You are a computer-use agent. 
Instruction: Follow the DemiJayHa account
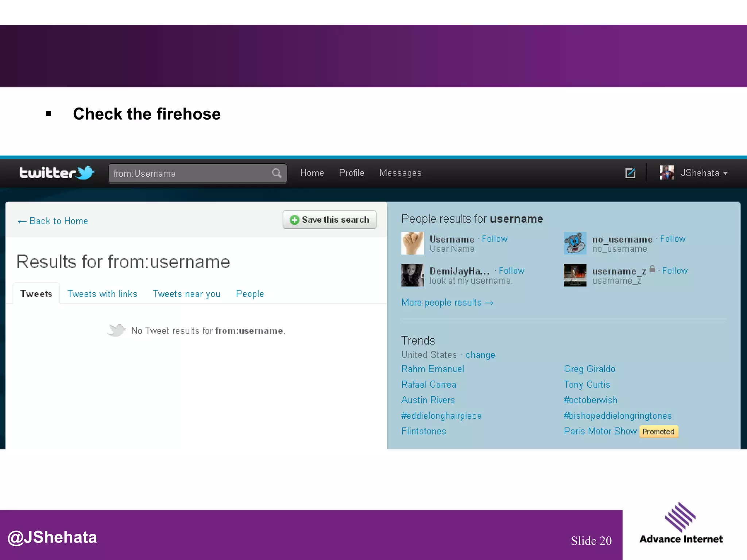[511, 271]
